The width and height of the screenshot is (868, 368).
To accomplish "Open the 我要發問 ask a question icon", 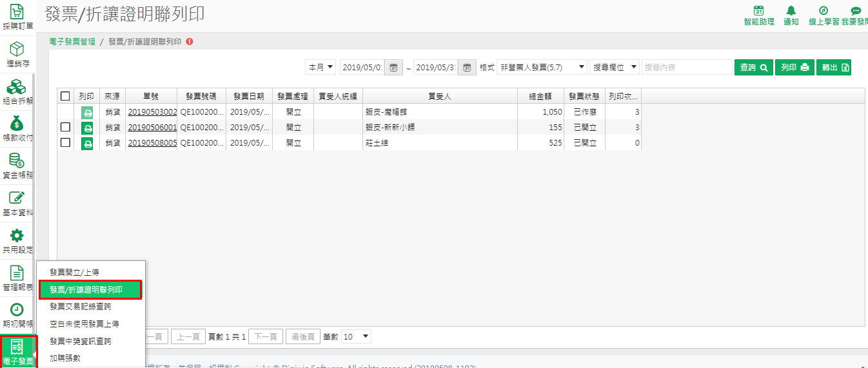I will click(854, 15).
